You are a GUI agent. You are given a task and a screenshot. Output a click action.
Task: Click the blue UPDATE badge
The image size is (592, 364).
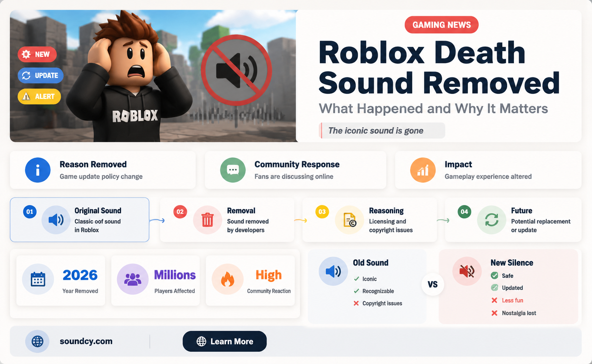[x=40, y=75]
